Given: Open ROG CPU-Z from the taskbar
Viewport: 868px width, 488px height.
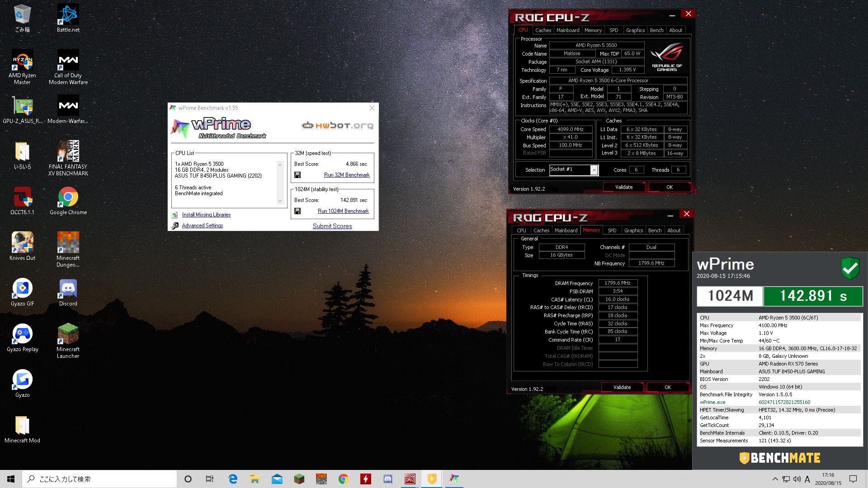Looking at the screenshot, I should coord(410,479).
